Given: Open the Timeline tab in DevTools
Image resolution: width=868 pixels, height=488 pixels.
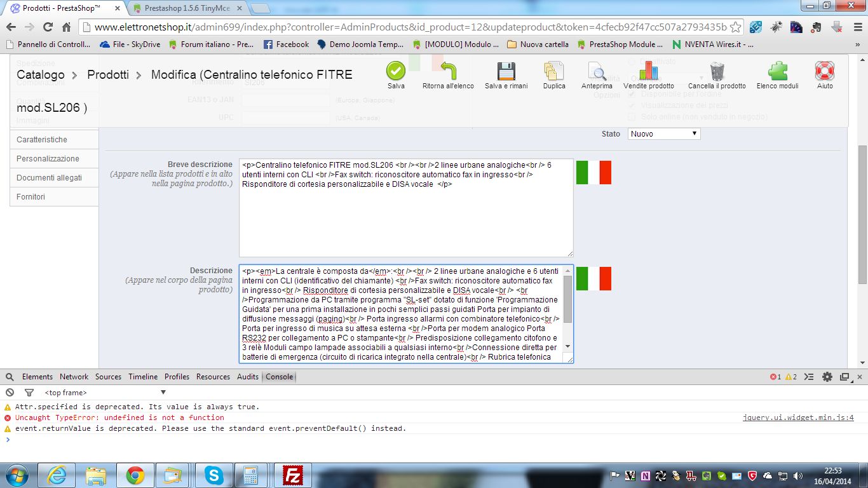Looking at the screenshot, I should tap(143, 377).
